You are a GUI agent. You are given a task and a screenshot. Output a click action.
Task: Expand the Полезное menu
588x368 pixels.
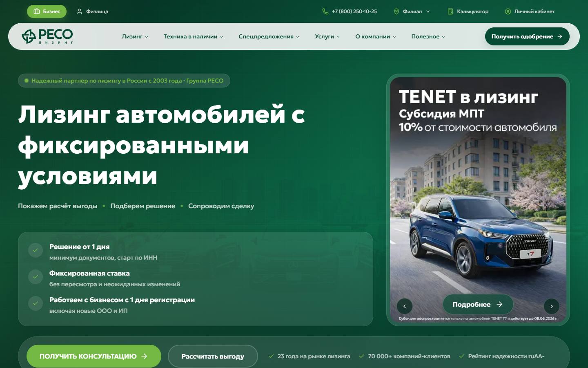[428, 36]
